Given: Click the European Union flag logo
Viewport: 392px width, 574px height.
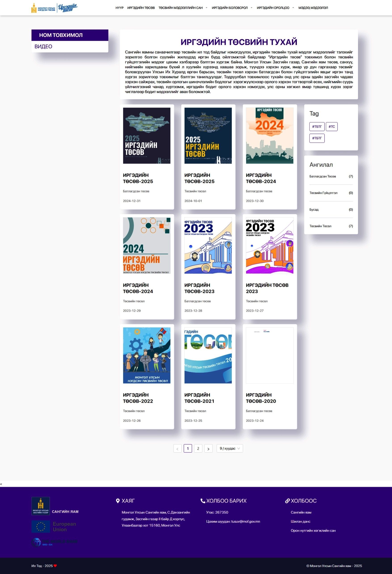Looking at the screenshot, I should click(x=41, y=526).
